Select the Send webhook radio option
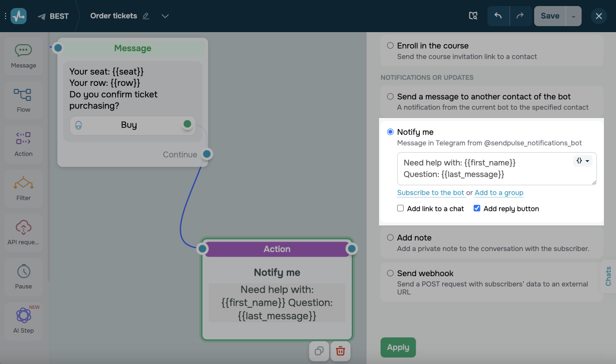 point(390,274)
